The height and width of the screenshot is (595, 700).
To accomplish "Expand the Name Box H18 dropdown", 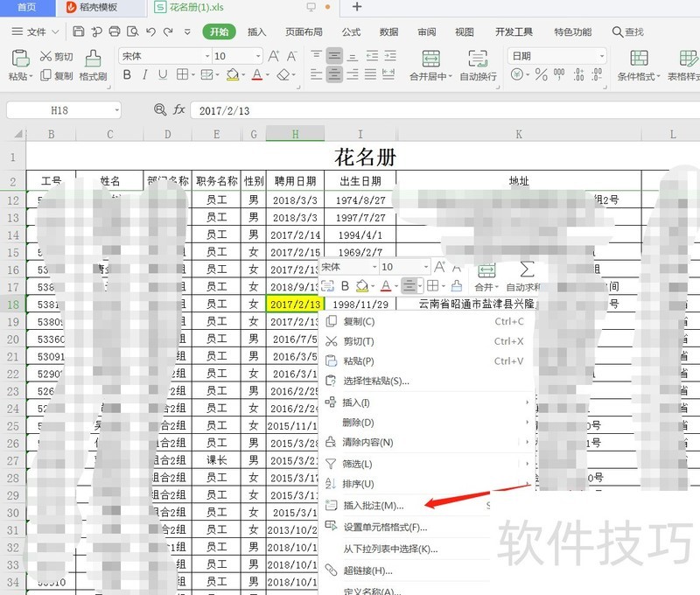I will [x=116, y=110].
